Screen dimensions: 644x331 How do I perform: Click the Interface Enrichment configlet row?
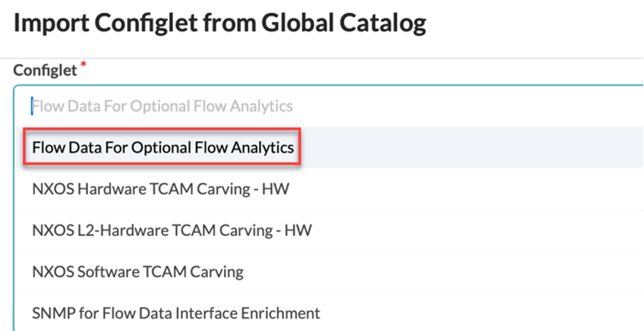[x=177, y=313]
